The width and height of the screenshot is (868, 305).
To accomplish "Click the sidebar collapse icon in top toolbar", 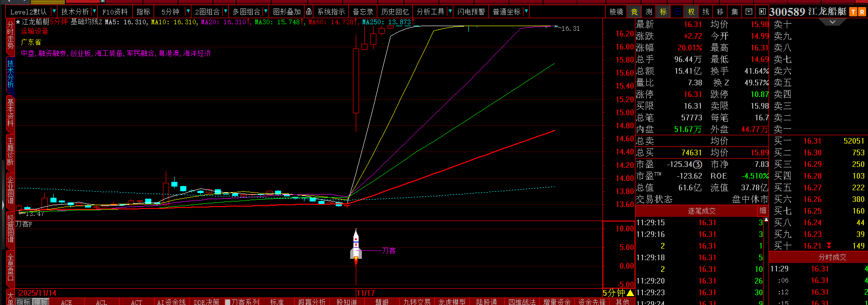I will [x=762, y=12].
